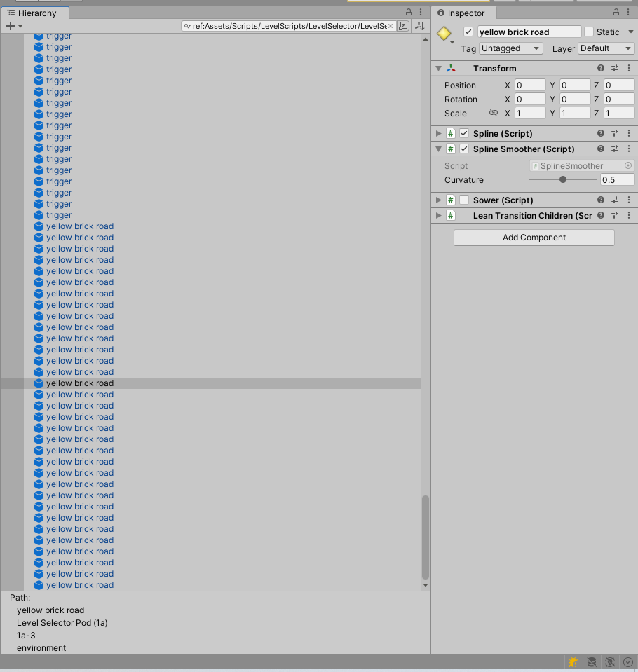Disable the Spline (Script) component checkbox
Screen dimensions: 638x672
pyautogui.click(x=464, y=133)
